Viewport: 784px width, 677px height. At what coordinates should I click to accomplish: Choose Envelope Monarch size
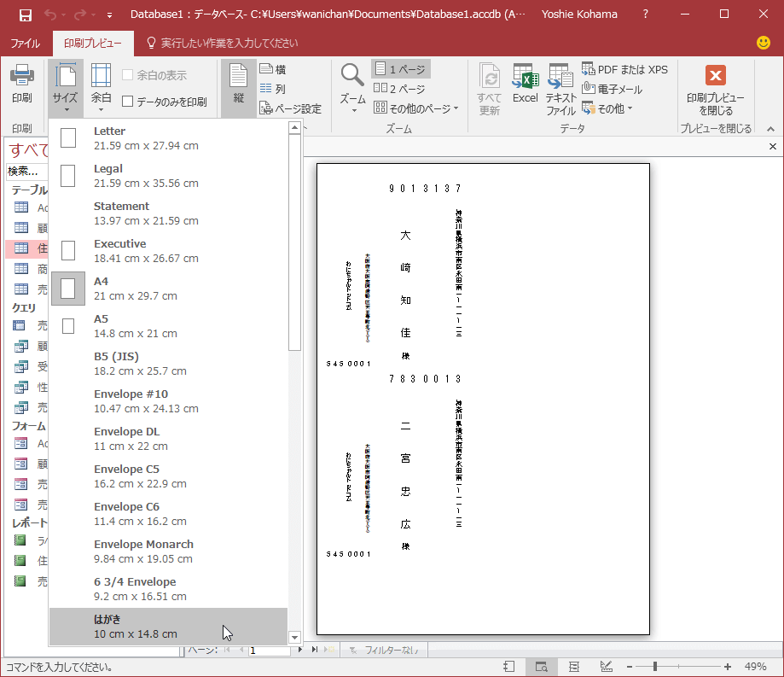click(x=169, y=551)
